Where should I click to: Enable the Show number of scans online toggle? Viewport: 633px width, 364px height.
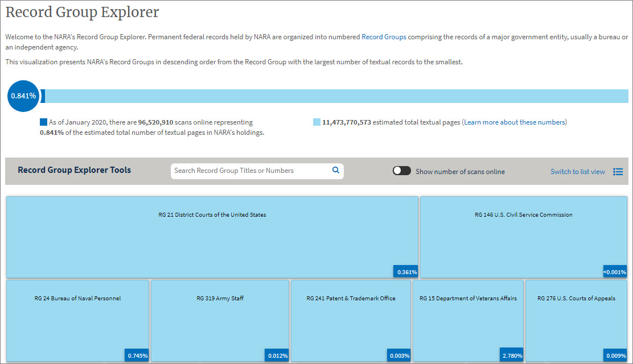(x=401, y=170)
